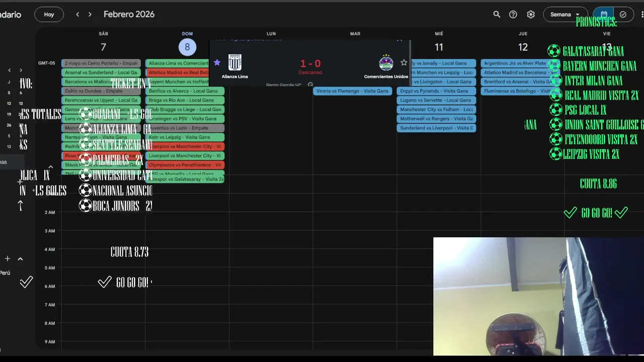This screenshot has width=644, height=362.
Task: Select Saturday 7 day header
Action: pos(103,47)
